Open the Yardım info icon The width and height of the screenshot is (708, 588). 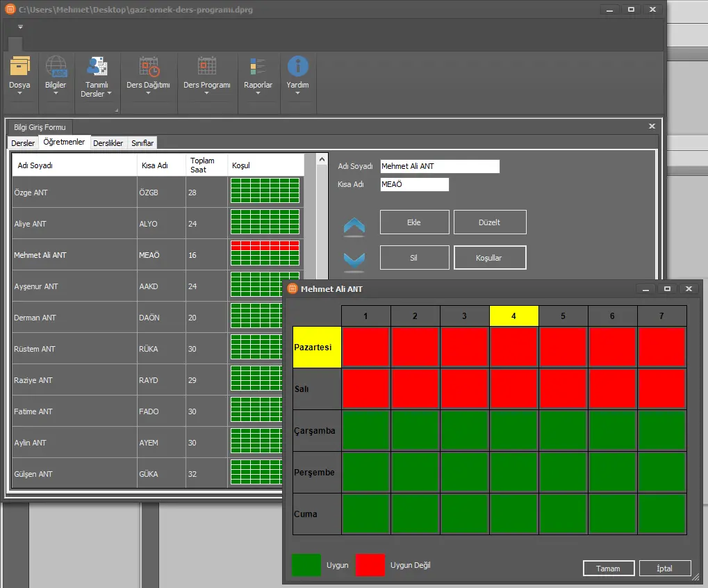pos(297,67)
